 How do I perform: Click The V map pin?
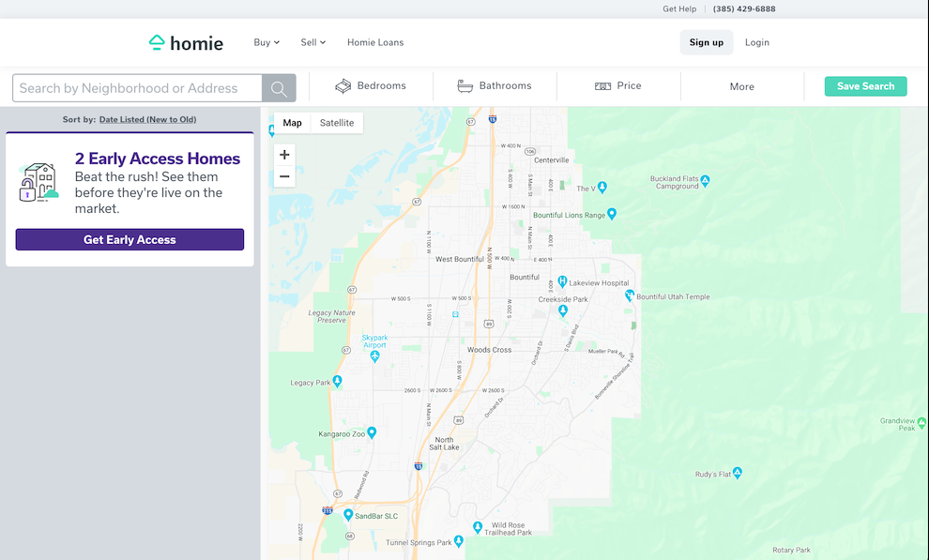pyautogui.click(x=602, y=187)
